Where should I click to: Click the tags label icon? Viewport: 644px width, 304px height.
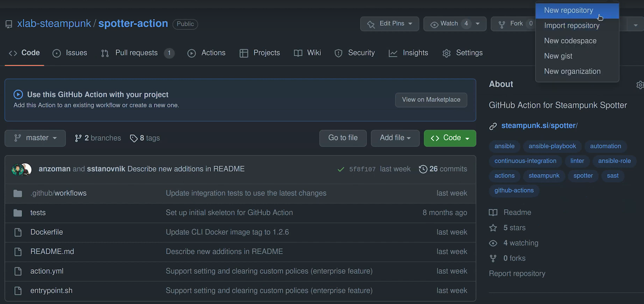[x=133, y=138]
